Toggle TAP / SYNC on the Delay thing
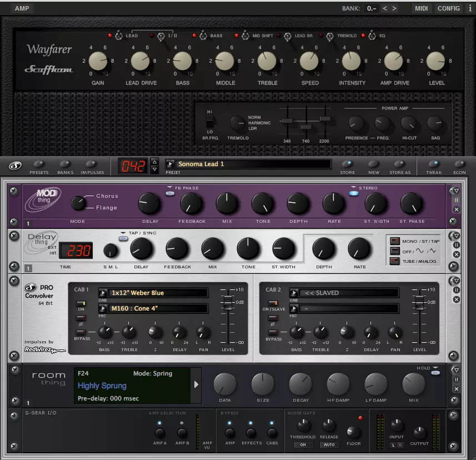 (123, 239)
